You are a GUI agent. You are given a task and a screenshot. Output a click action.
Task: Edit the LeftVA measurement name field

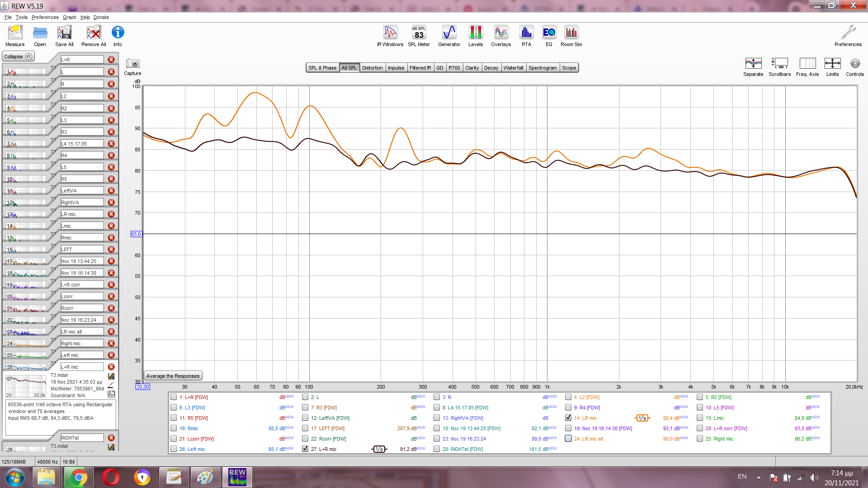(82, 191)
